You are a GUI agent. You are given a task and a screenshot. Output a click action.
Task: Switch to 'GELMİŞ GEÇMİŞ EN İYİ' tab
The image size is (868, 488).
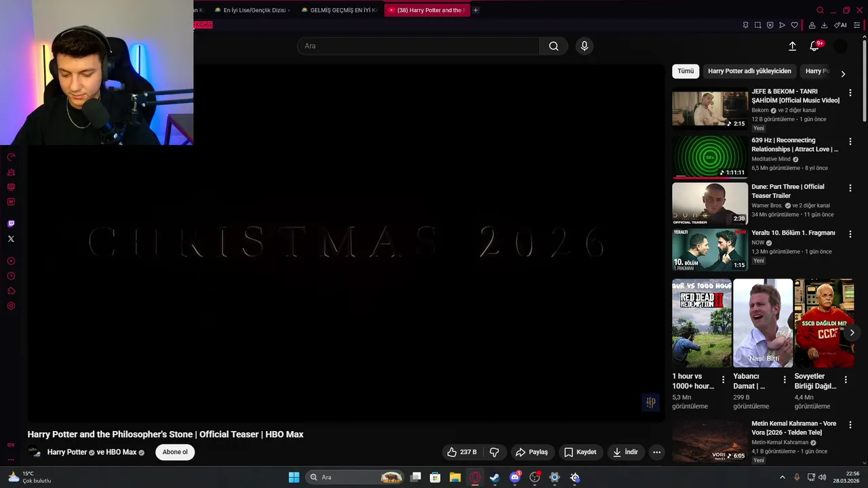(339, 10)
